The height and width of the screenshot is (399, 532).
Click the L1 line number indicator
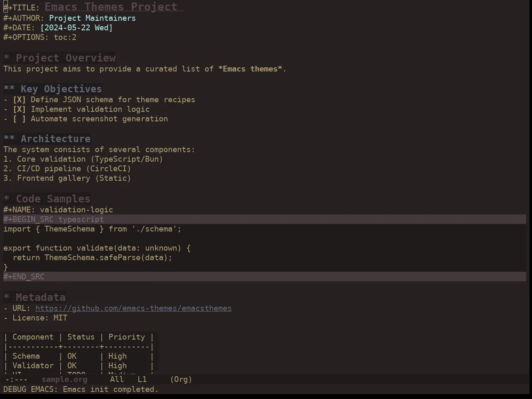[142, 379]
